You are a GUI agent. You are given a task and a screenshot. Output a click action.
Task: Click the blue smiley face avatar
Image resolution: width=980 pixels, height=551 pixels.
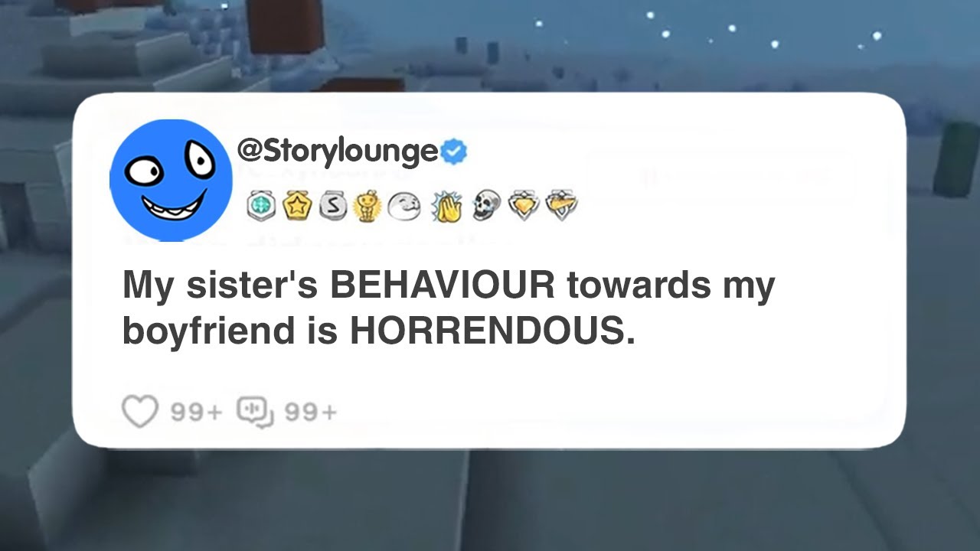click(x=171, y=180)
